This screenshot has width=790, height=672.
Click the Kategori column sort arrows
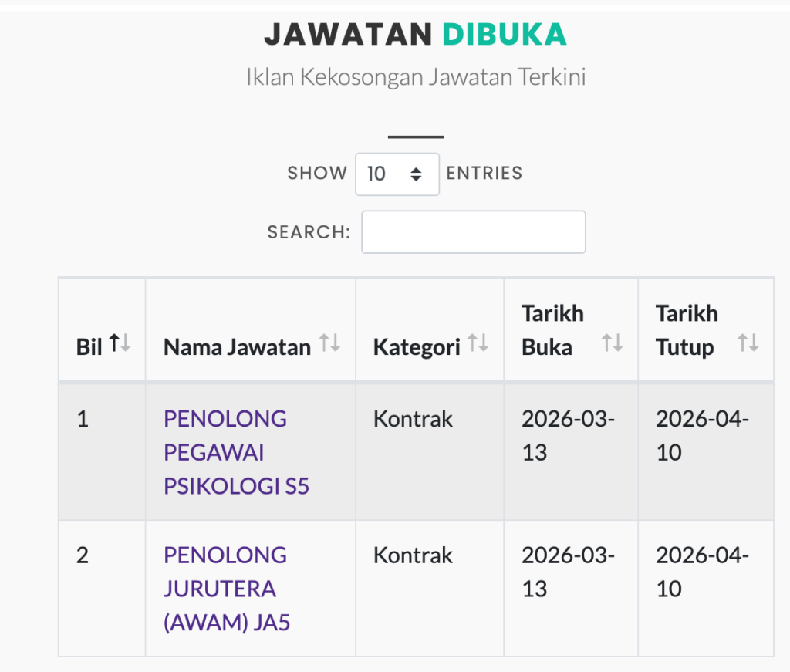(x=478, y=344)
